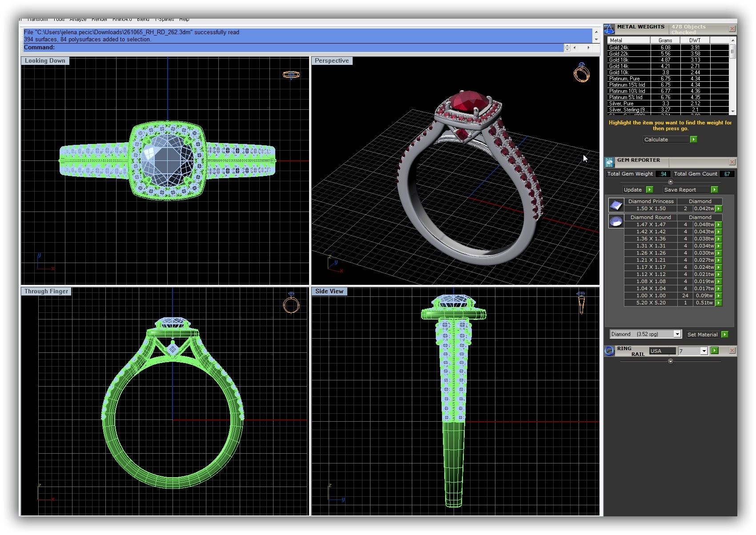Open the ring size 7 dropdown
756x535 pixels.
704,351
